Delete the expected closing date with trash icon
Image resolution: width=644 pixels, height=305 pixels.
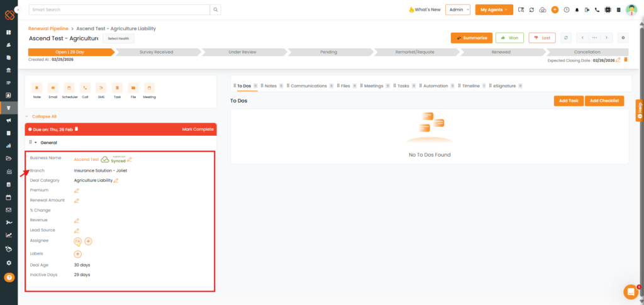coord(625,60)
